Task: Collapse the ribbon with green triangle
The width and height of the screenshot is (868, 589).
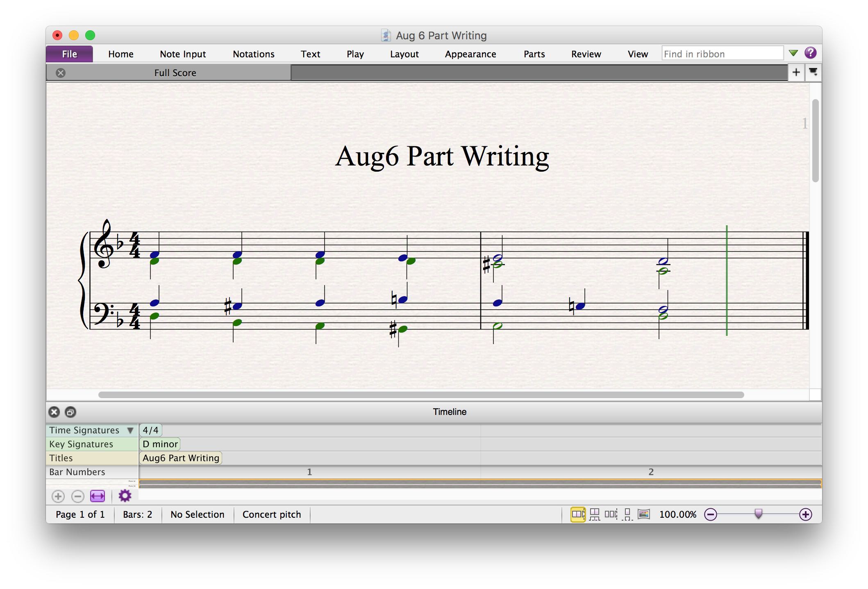Action: point(793,53)
